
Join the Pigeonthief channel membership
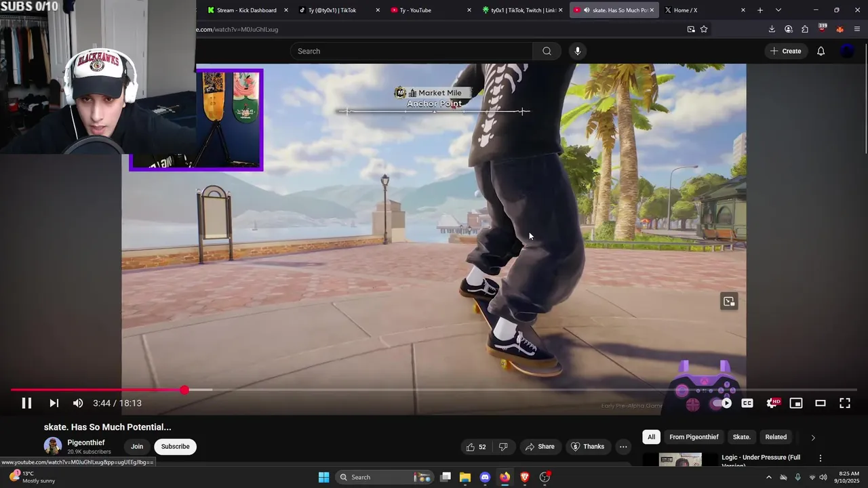tap(137, 447)
